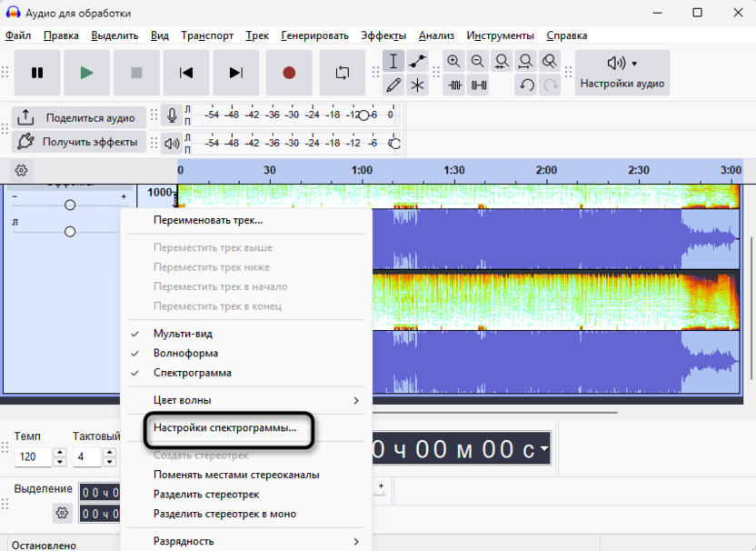Toggle the Multi-view checkmark option
Image resolution: width=756 pixels, height=551 pixels.
(x=183, y=334)
